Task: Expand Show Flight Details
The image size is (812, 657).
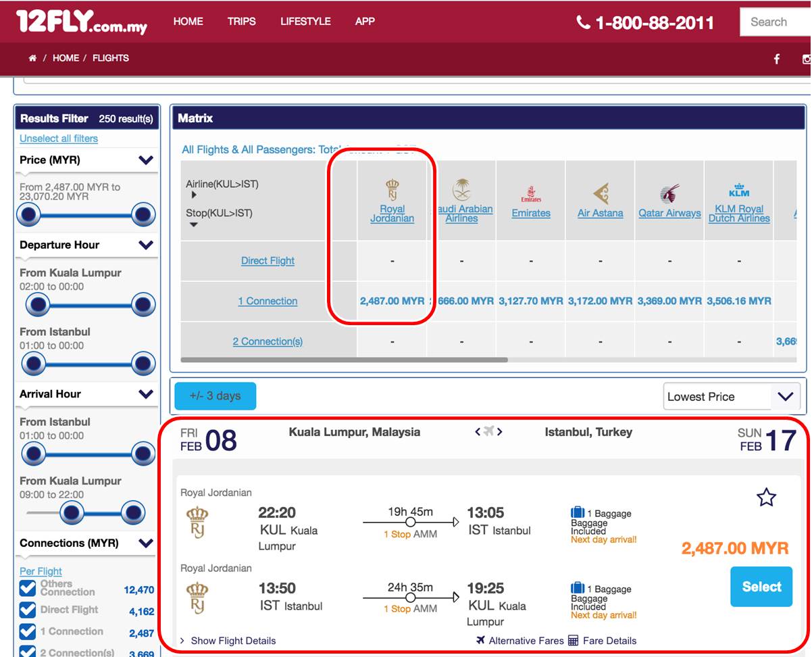Action: pyautogui.click(x=228, y=641)
